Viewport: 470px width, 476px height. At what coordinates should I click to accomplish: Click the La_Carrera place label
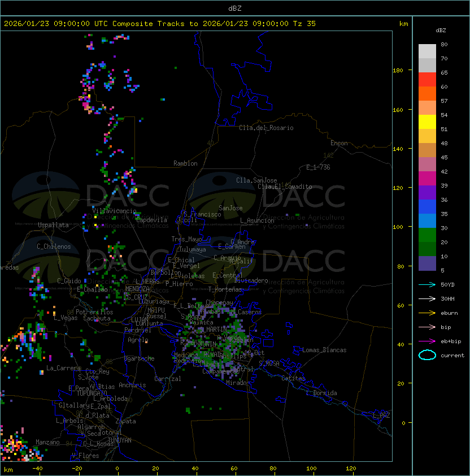pos(63,368)
